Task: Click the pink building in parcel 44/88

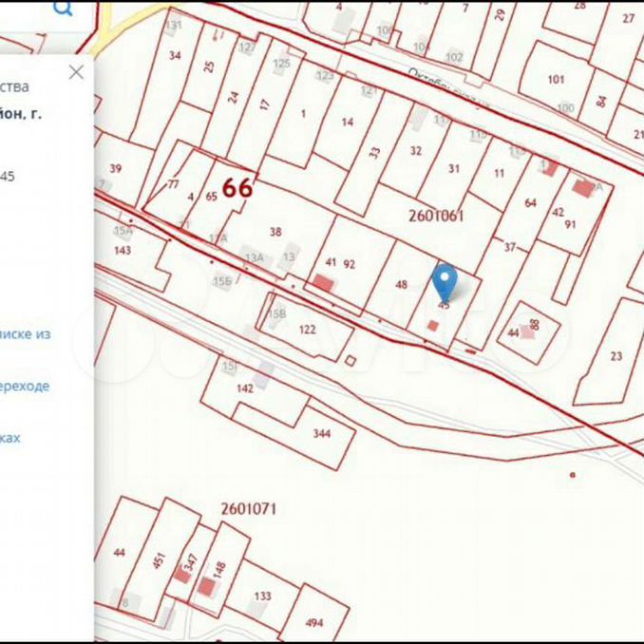Action: click(x=525, y=333)
